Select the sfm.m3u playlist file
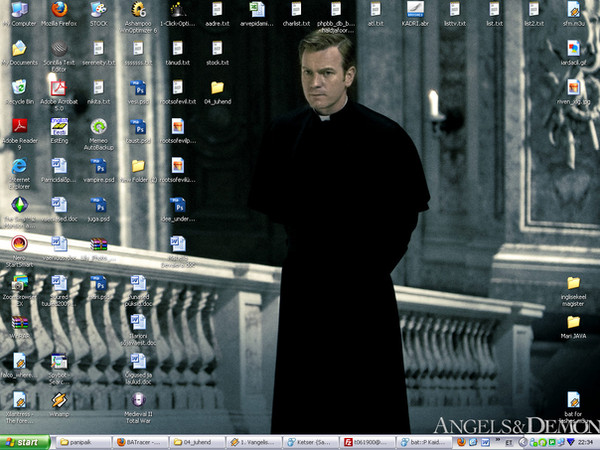This screenshot has width=600, height=450. (573, 9)
